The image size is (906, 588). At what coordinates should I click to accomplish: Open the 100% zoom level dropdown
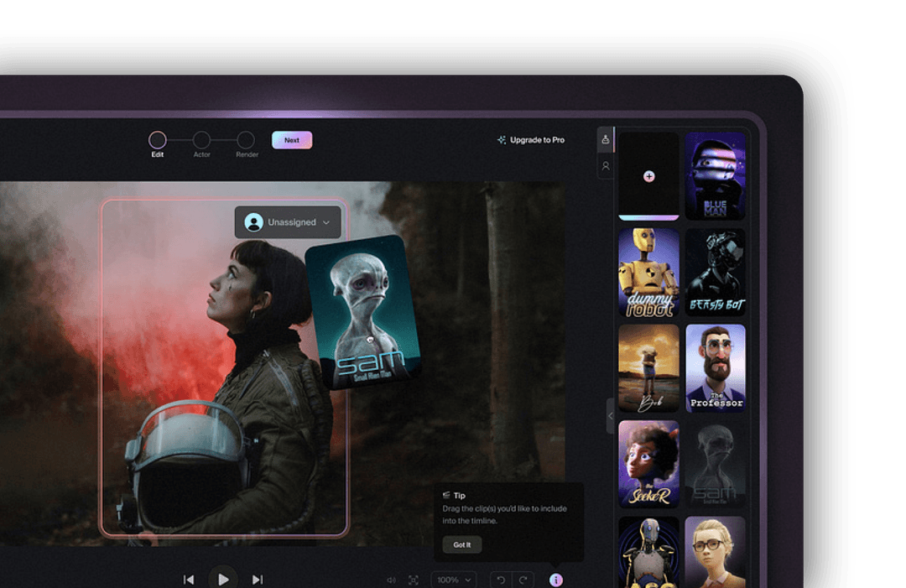click(454, 580)
